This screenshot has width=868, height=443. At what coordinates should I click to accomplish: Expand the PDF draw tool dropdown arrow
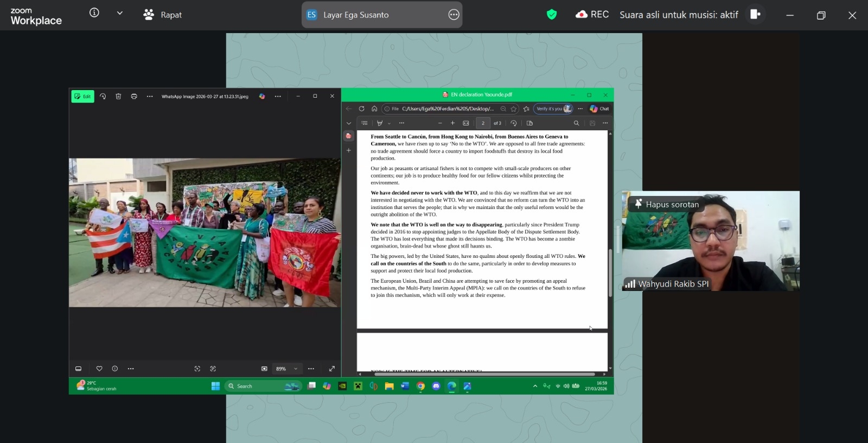pos(390,123)
